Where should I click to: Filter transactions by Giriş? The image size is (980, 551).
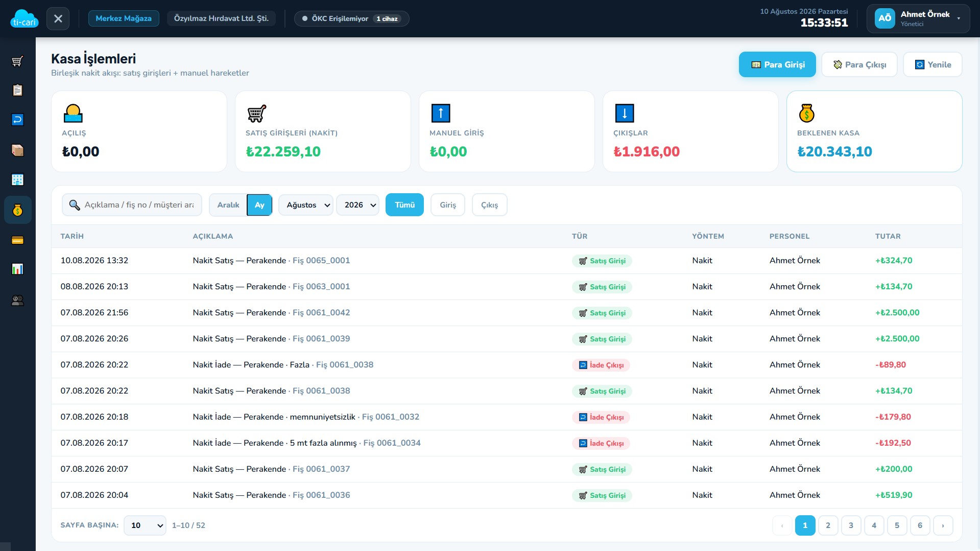448,205
